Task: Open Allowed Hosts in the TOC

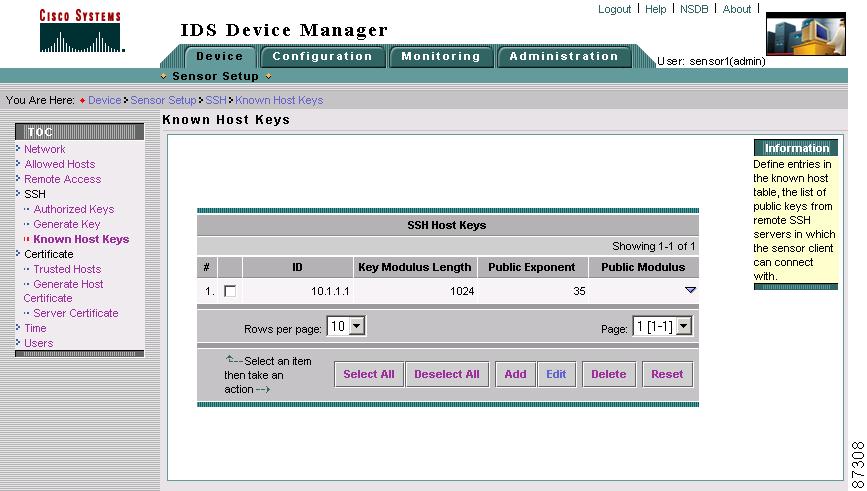Action: point(60,164)
